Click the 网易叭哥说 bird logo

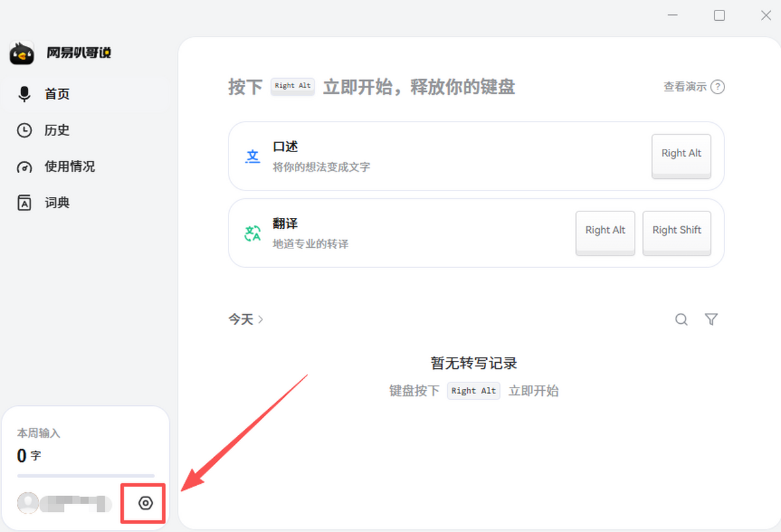coord(22,53)
